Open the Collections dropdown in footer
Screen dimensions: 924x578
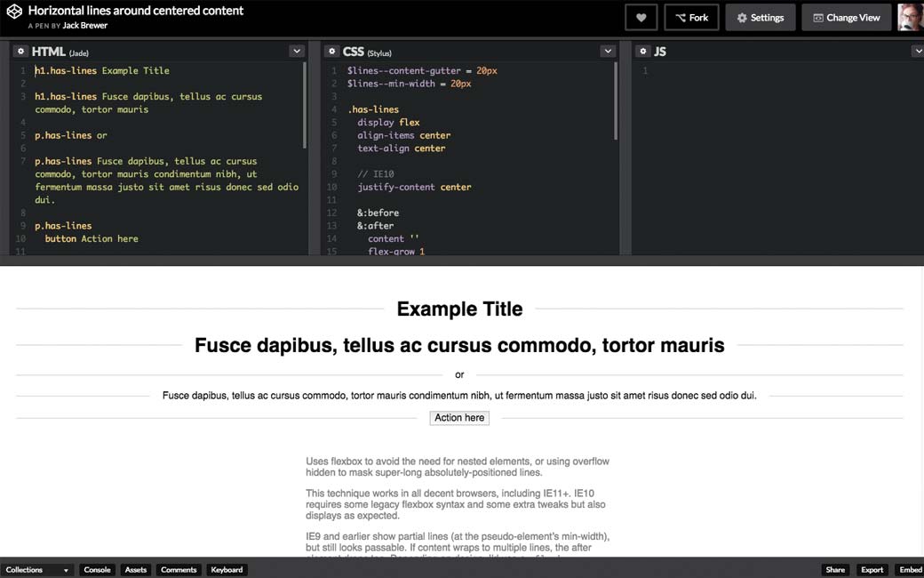(37, 570)
